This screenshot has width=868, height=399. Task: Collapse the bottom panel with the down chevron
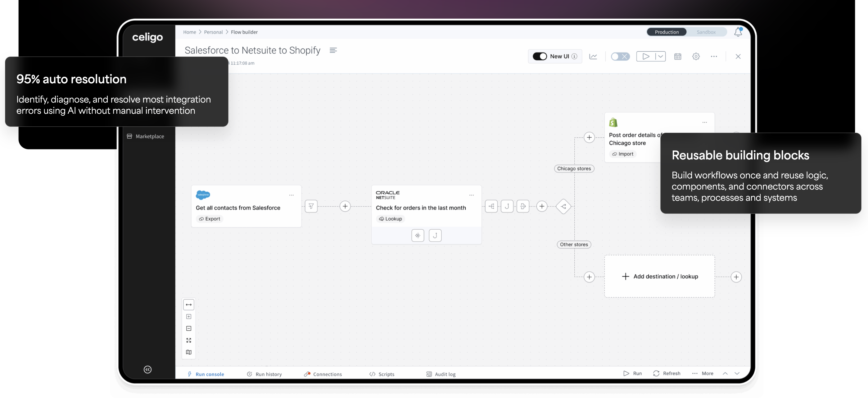737,374
